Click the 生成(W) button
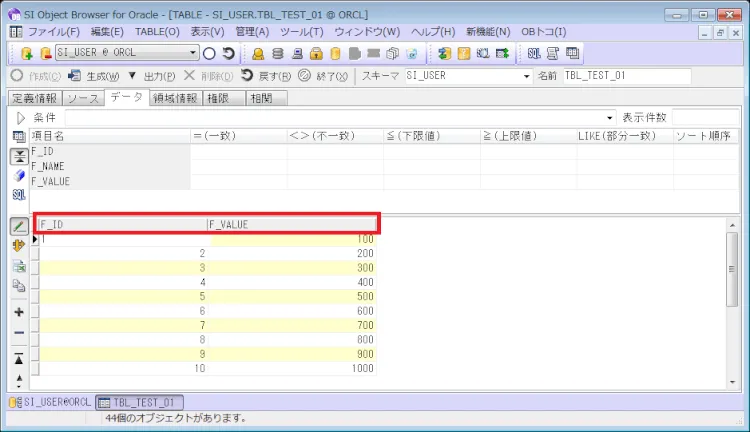The height and width of the screenshot is (432, 750). point(94,76)
